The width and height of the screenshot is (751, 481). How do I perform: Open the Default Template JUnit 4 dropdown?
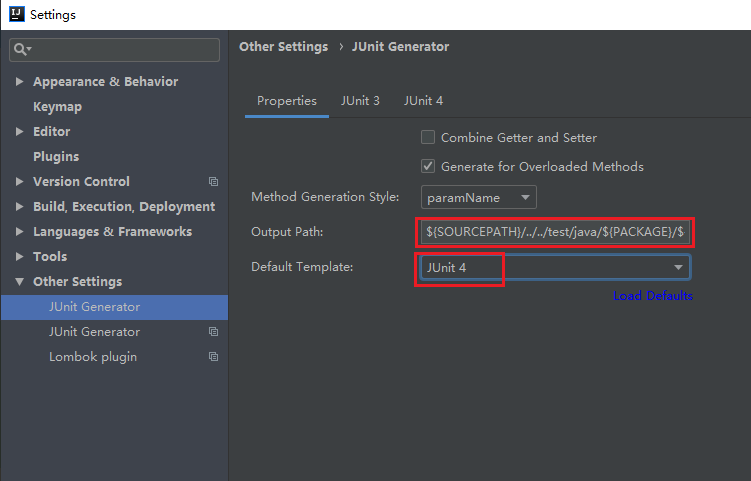pos(555,267)
